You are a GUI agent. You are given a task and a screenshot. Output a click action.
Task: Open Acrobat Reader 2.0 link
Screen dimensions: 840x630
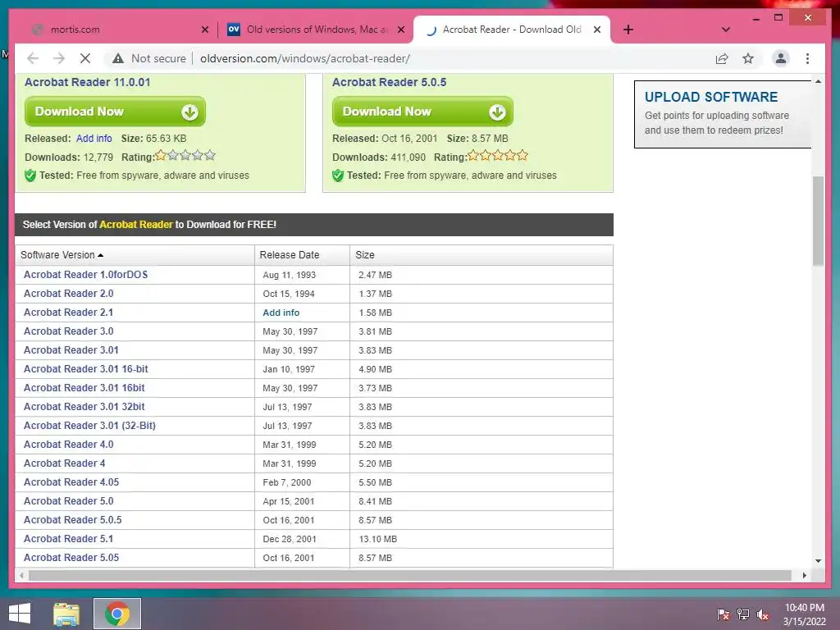click(x=69, y=294)
